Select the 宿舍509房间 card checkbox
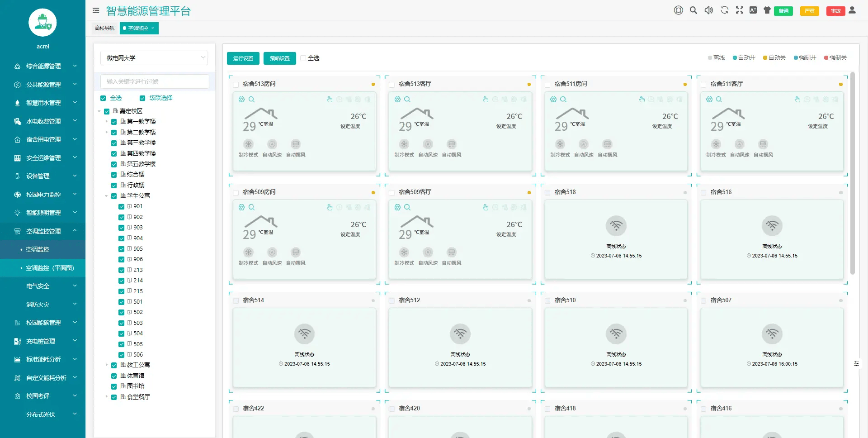Viewport: 868px width, 438px height. coord(236,192)
